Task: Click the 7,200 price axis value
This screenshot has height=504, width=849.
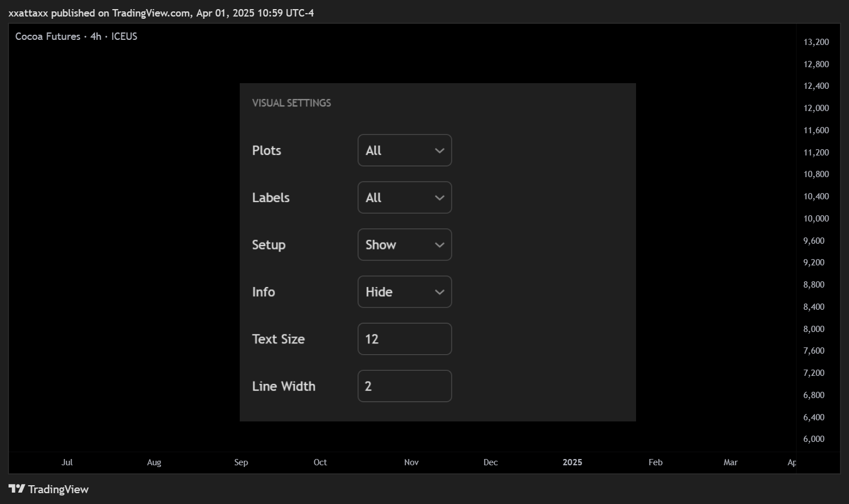Action: 814,373
